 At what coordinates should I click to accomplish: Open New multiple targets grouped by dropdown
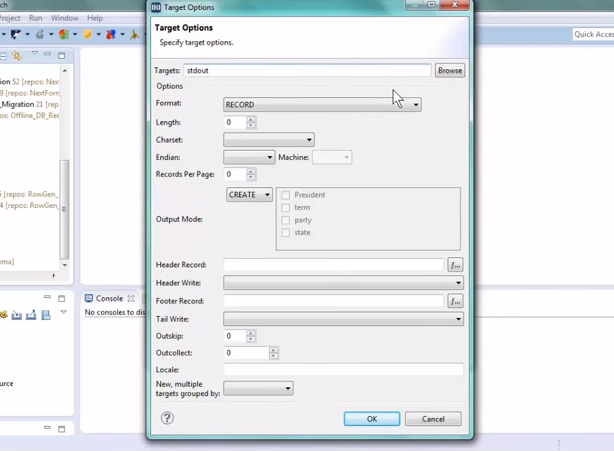pyautogui.click(x=258, y=388)
